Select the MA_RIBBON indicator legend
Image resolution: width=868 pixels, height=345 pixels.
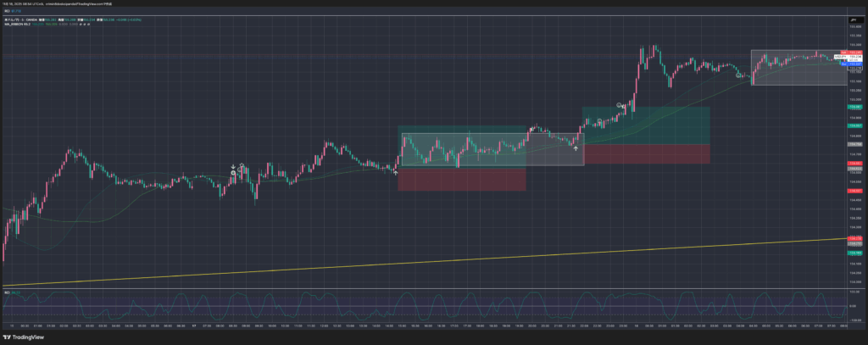[19, 25]
